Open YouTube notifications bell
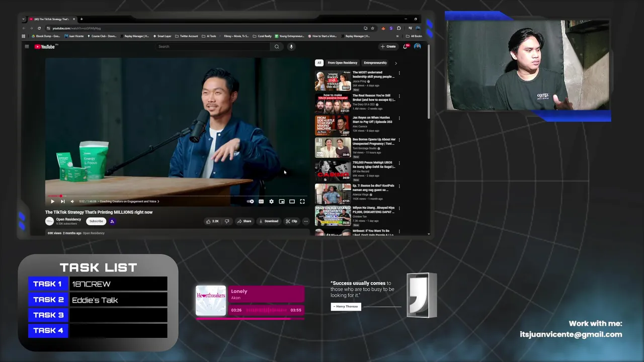 [x=405, y=46]
